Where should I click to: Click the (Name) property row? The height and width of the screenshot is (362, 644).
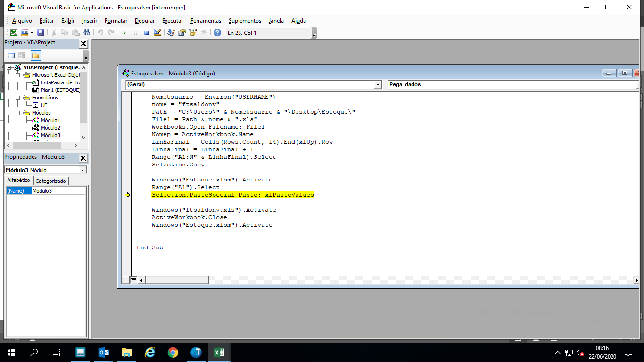point(46,191)
